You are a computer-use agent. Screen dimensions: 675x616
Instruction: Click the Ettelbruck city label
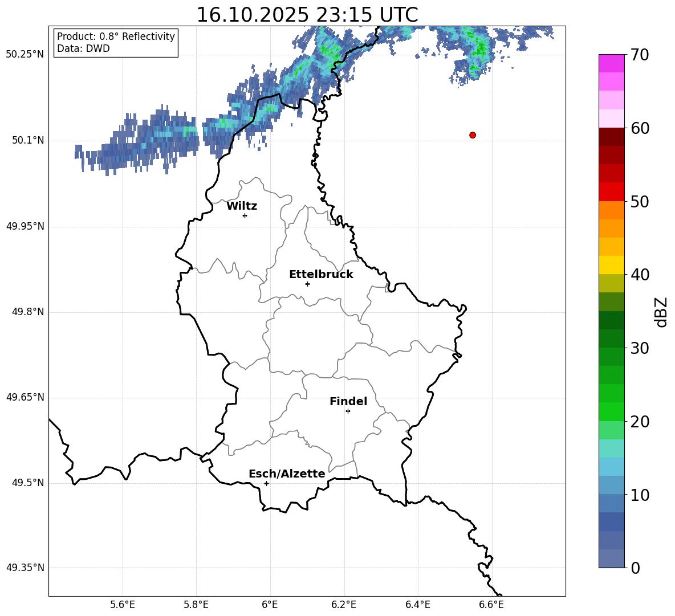[321, 275]
